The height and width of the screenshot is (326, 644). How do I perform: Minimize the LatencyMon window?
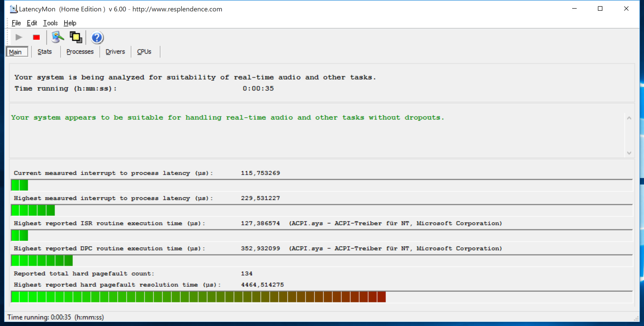coord(574,9)
